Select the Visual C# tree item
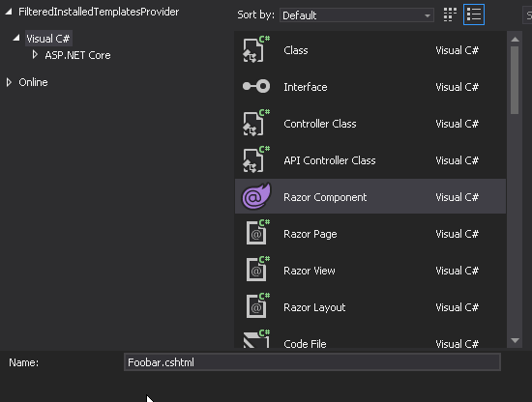 point(48,39)
